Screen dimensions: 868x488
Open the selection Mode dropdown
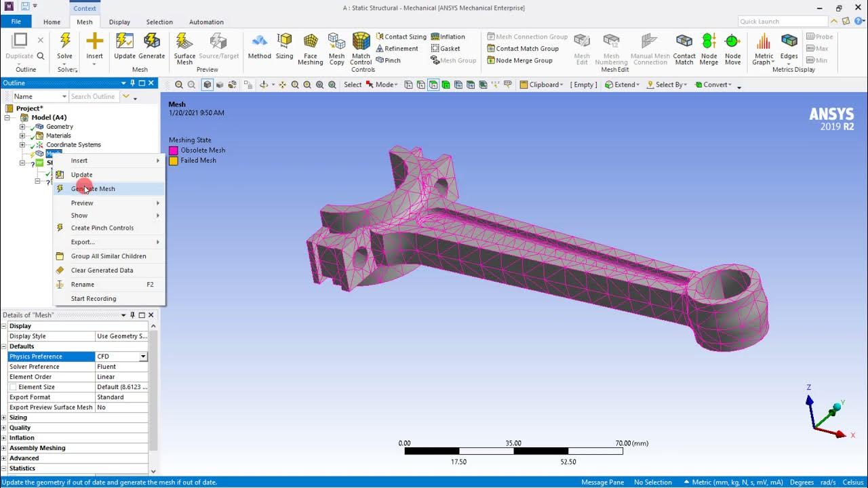(383, 85)
